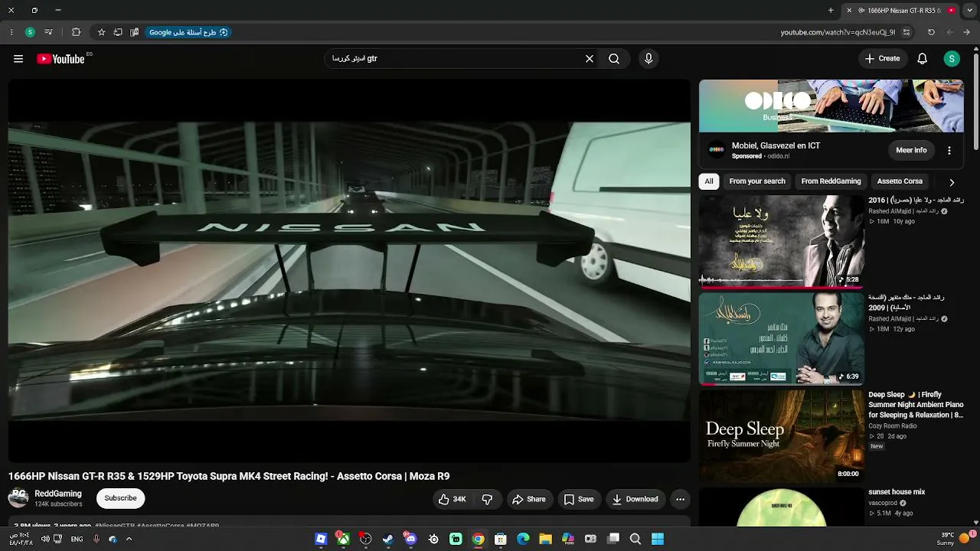Viewport: 980px width, 551px height.
Task: Open Xbox app on the taskbar
Action: (344, 540)
